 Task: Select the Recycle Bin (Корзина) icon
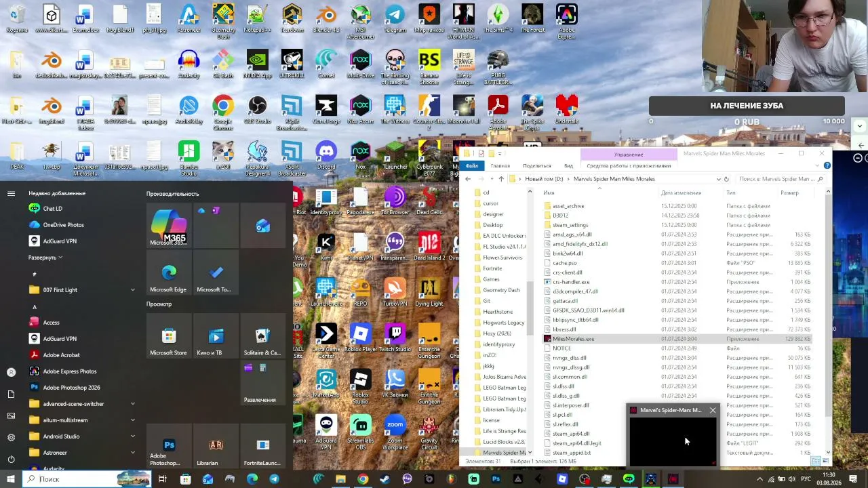(17, 19)
